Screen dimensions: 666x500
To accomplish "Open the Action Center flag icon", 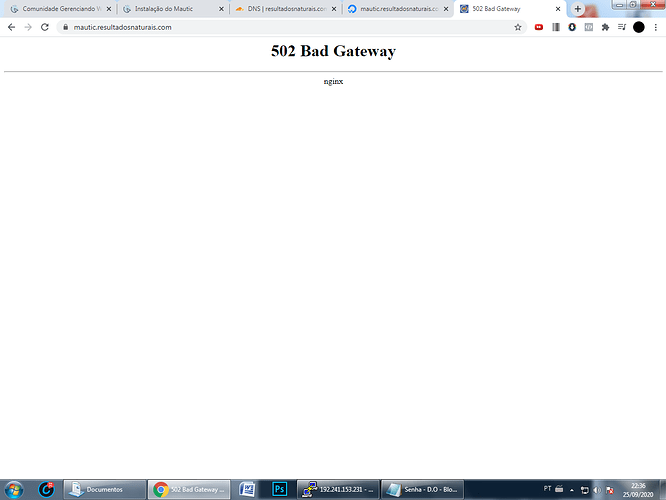I will pos(610,490).
